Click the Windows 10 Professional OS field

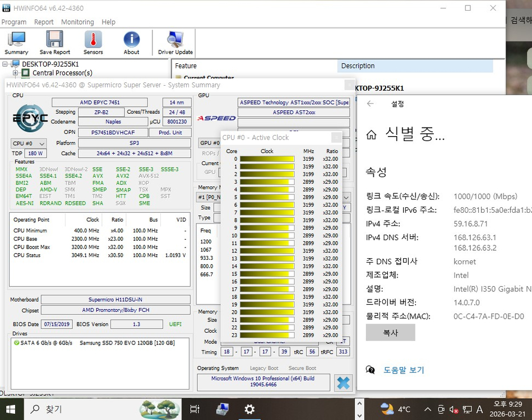tap(263, 382)
